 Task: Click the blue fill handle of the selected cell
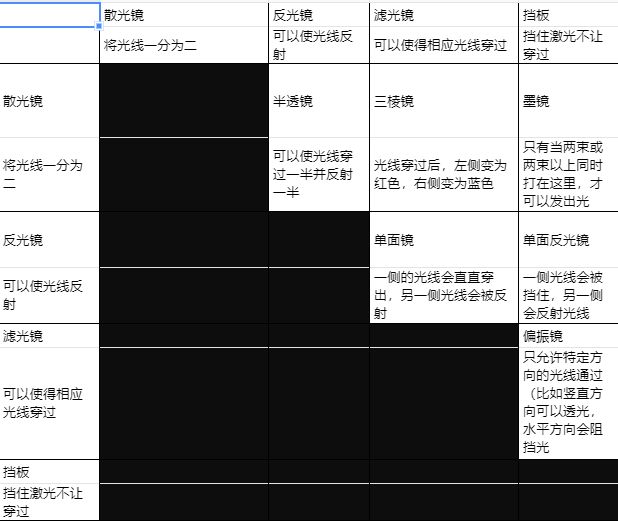click(x=99, y=26)
